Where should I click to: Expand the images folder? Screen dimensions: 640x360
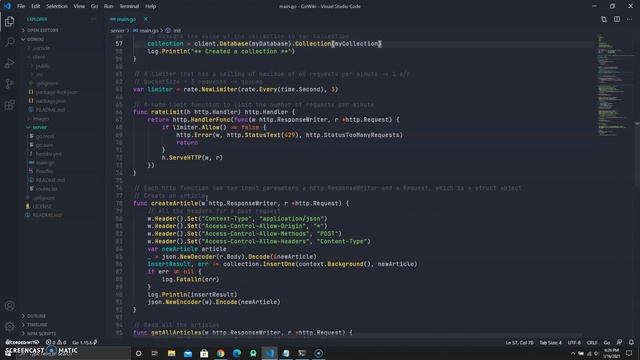click(x=41, y=118)
